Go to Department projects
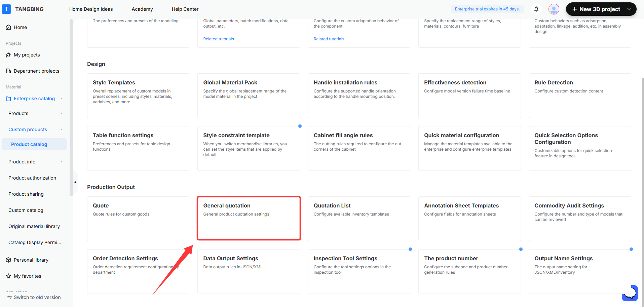The width and height of the screenshot is (644, 307). [36, 71]
